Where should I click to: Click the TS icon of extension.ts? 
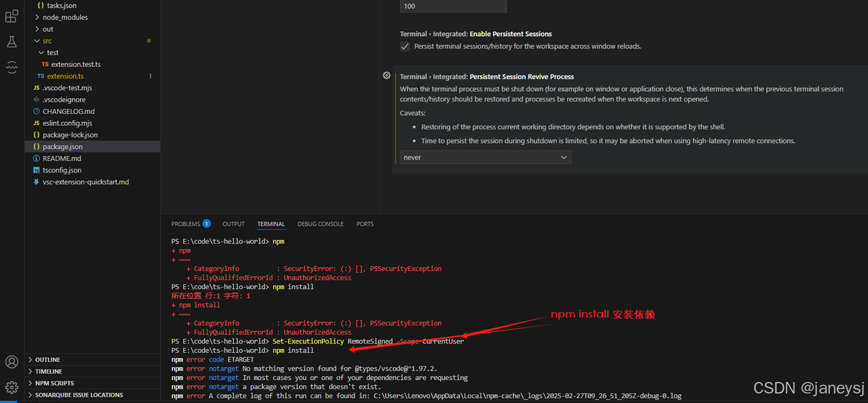click(41, 76)
